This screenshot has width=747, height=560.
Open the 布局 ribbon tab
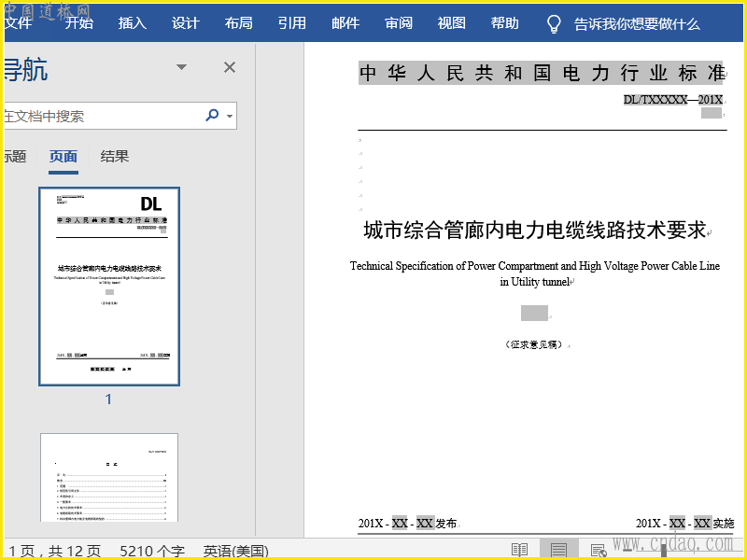point(239,22)
